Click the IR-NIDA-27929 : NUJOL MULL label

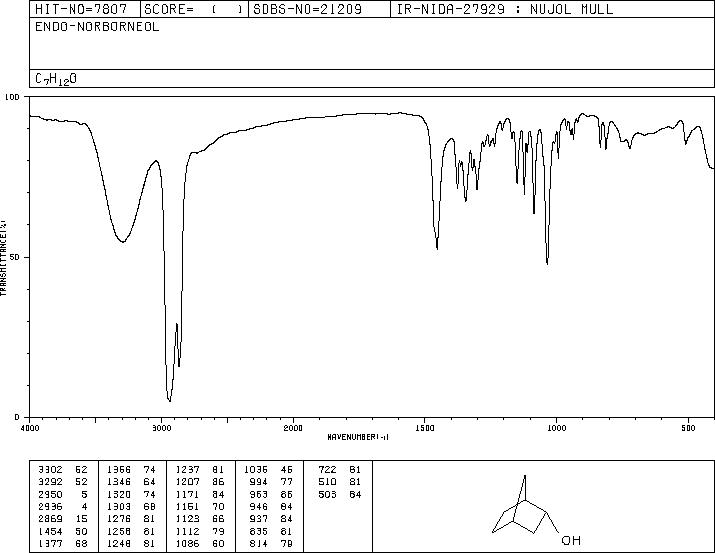(505, 9)
